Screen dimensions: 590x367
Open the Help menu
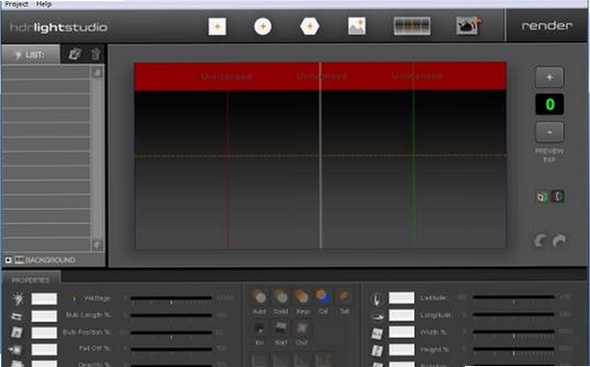coord(44,4)
